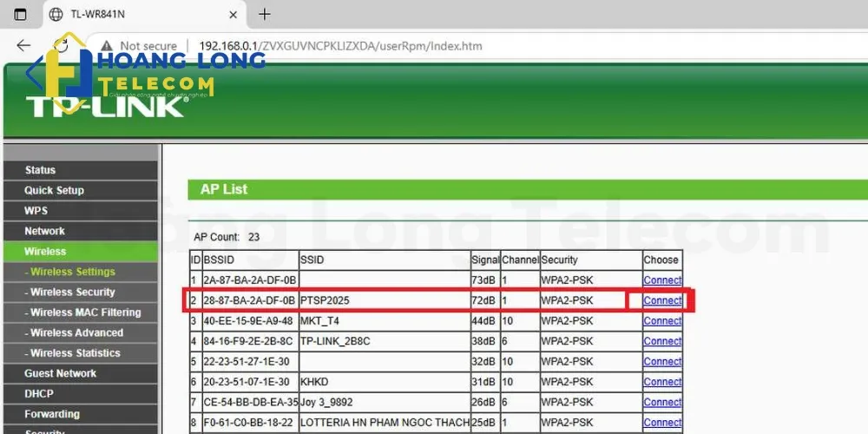The width and height of the screenshot is (868, 434).
Task: Click the 44dB signal value
Action: click(483, 321)
